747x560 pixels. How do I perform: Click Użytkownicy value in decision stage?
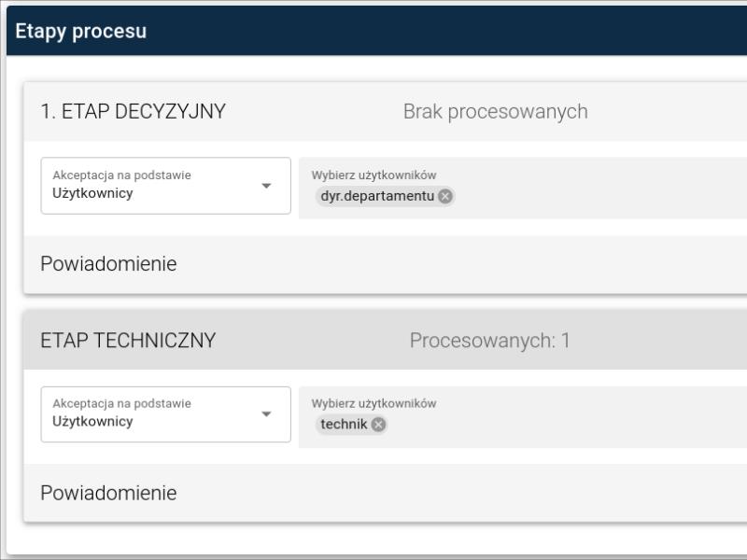(x=92, y=193)
